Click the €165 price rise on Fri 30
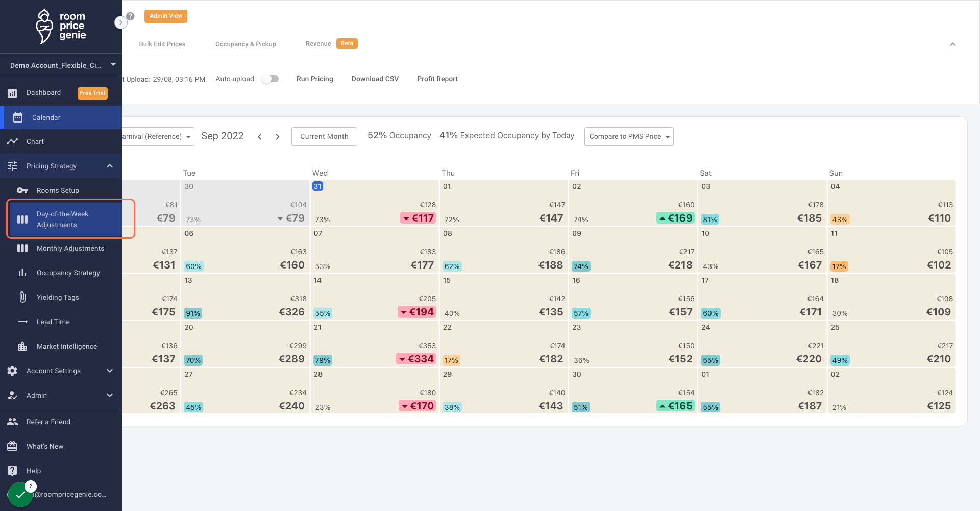Viewport: 980px width, 511px height. click(675, 406)
